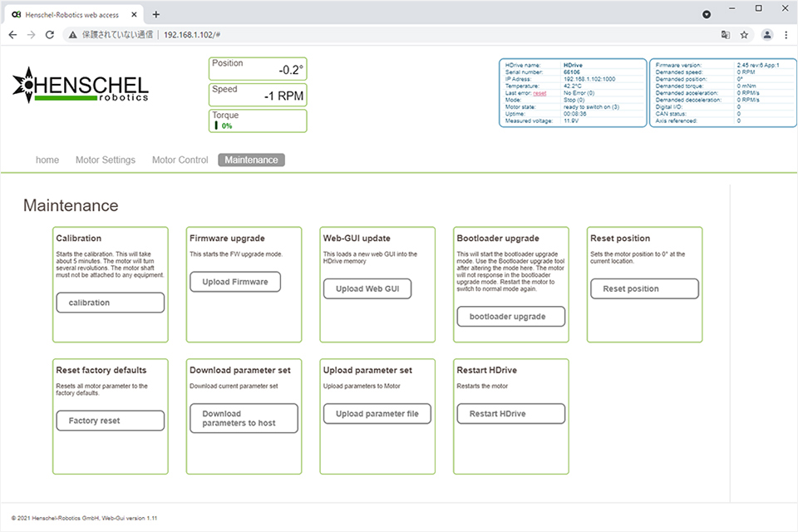Click the browser forward arrow
The width and height of the screenshot is (798, 532).
click(31, 35)
